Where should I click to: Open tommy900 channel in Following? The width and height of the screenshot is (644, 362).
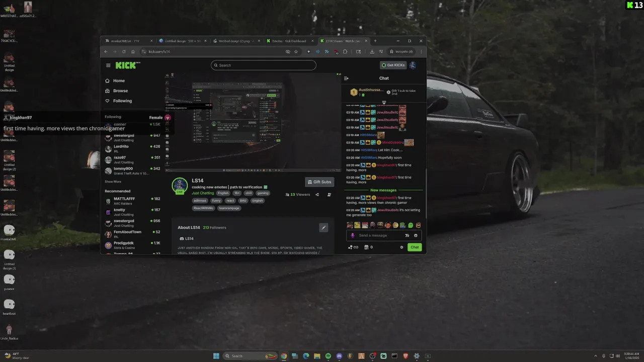(132, 170)
